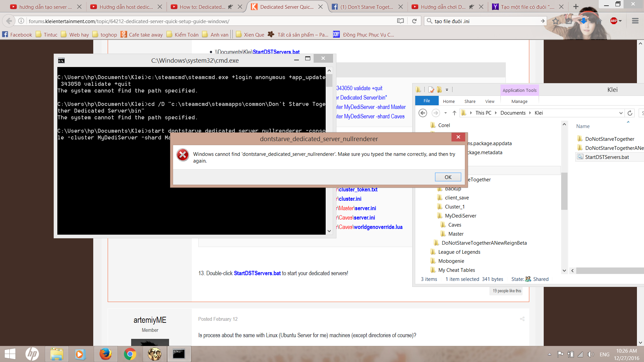Viewport: 644px width, 362px height.
Task: Click Explorer up-one-level arrow icon
Action: pos(454,113)
